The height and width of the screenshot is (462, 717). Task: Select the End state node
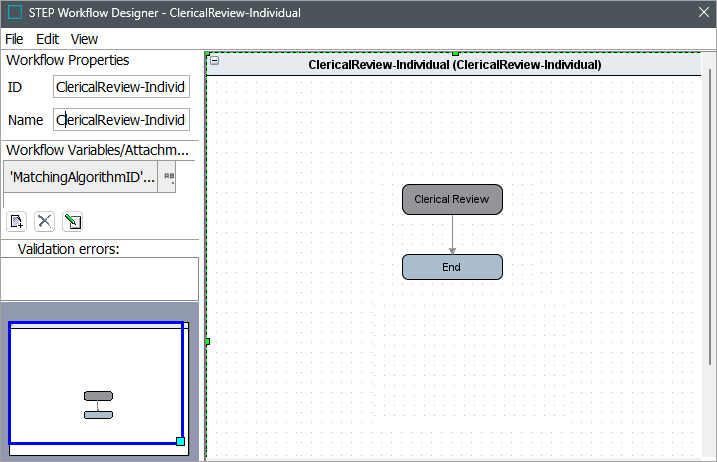click(x=452, y=267)
